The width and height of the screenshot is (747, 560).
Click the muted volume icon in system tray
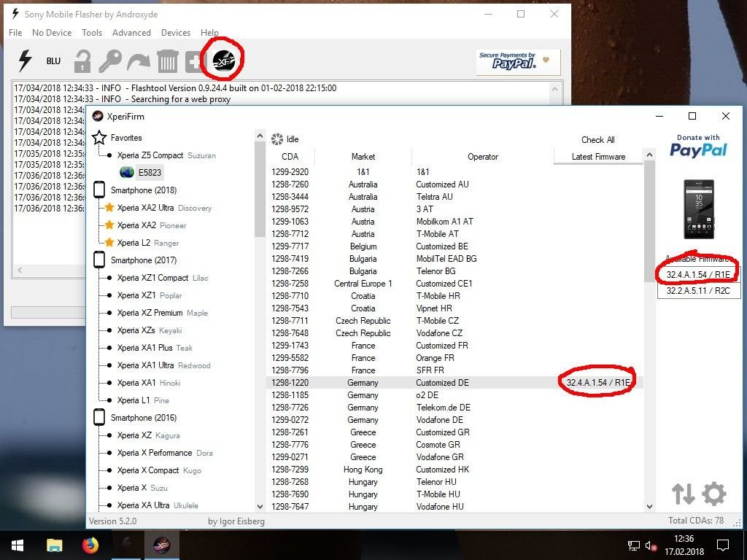(651, 545)
